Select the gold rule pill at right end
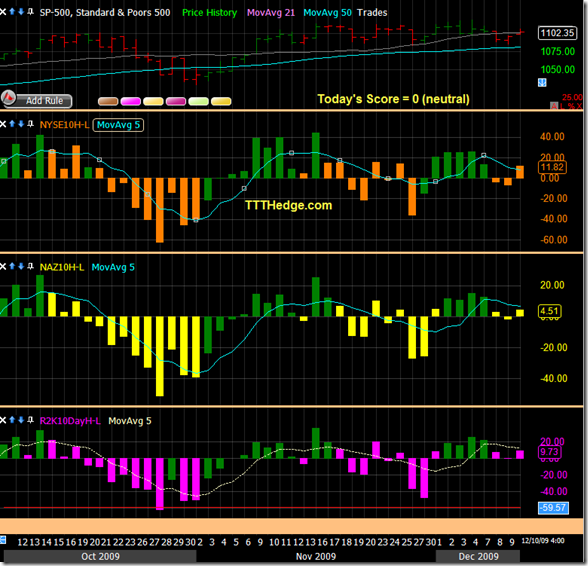 [221, 101]
